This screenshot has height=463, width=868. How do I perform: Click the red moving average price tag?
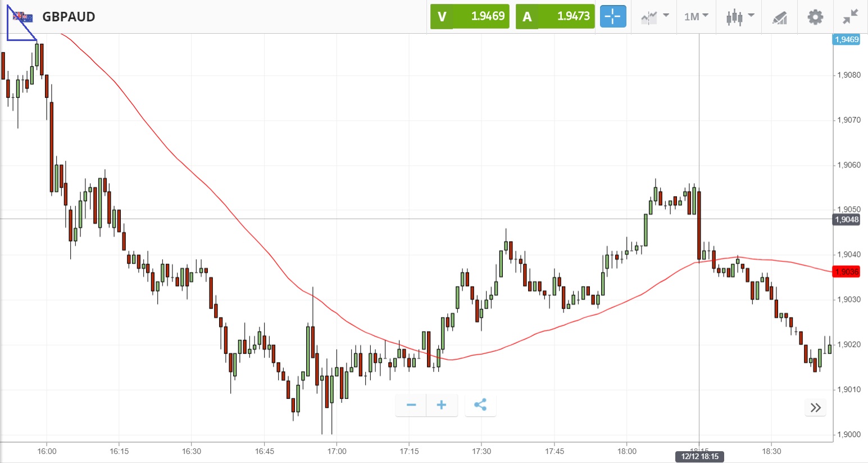coord(846,272)
